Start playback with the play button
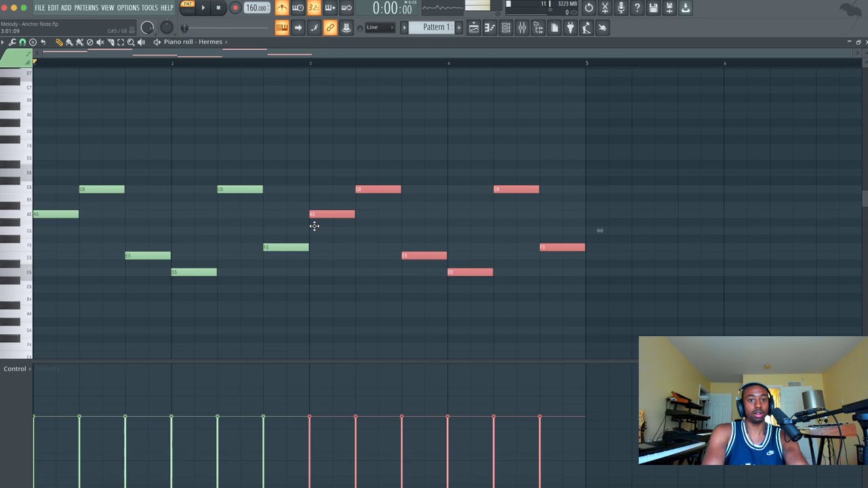 point(203,8)
